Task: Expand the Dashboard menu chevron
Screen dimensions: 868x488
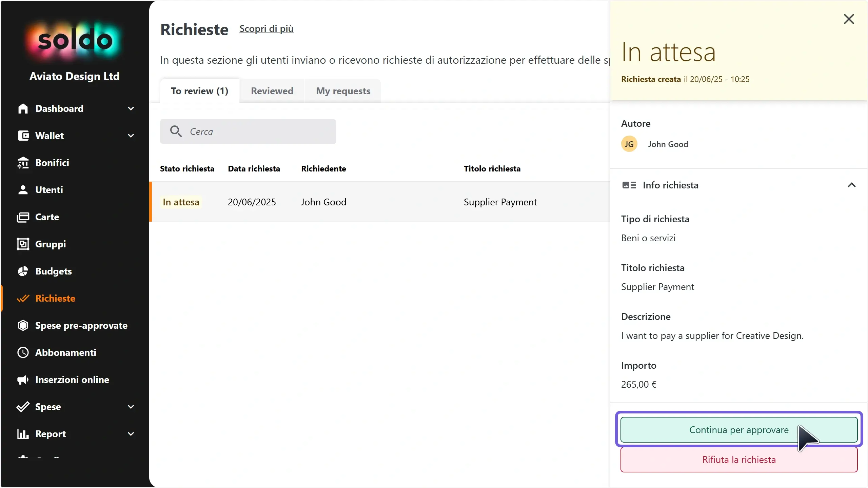Action: click(x=131, y=108)
